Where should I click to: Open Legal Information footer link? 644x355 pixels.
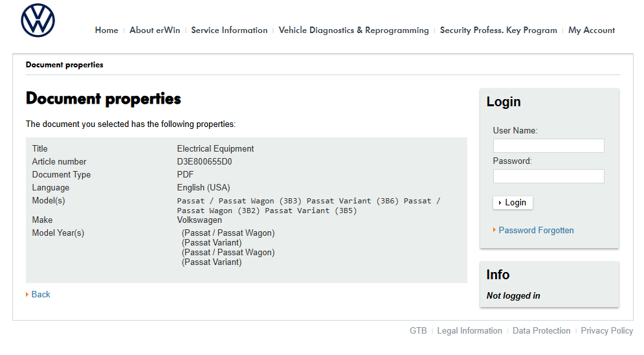tap(469, 331)
